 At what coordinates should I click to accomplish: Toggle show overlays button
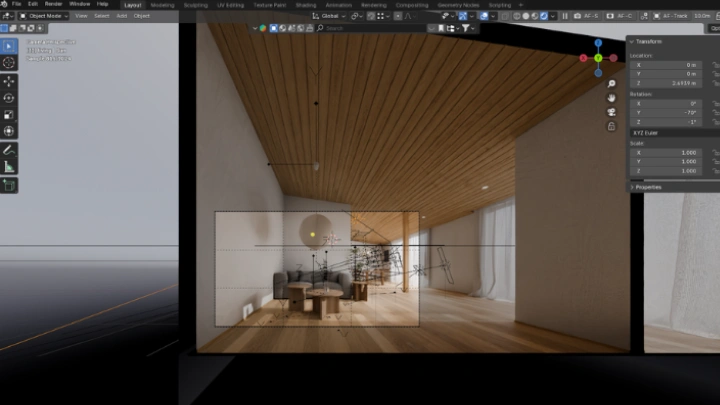click(484, 16)
